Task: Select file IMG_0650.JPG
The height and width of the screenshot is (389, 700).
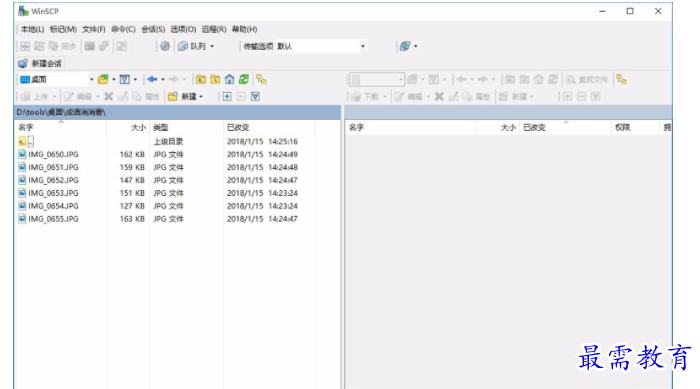Action: pyautogui.click(x=48, y=155)
